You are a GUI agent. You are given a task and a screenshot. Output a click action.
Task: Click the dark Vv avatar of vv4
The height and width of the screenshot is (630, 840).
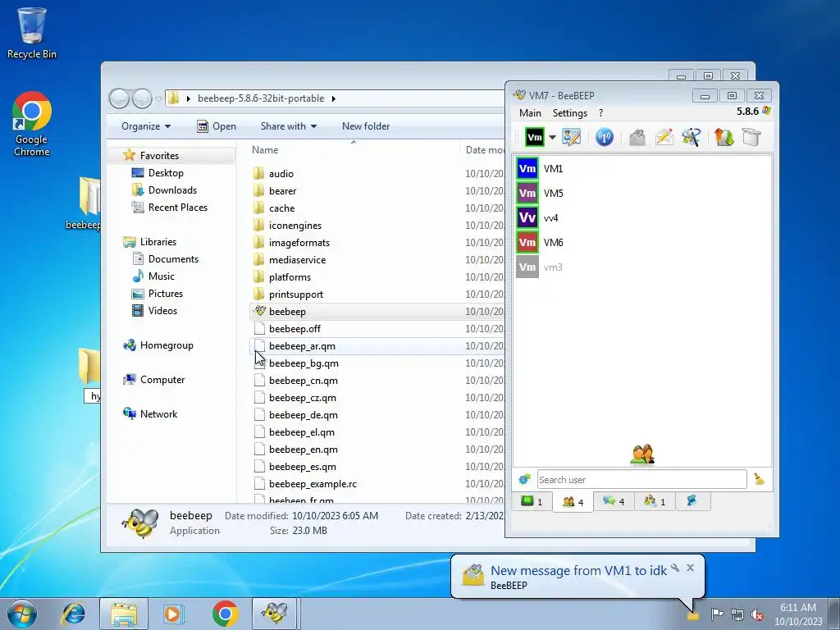[527, 218]
